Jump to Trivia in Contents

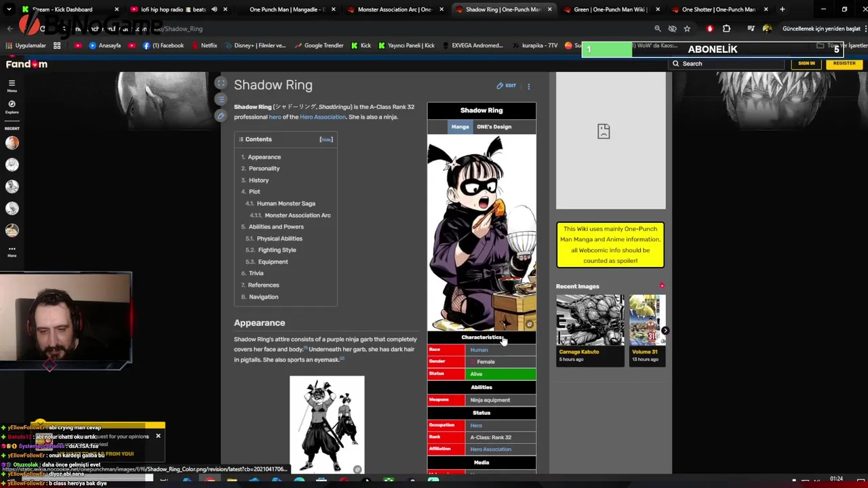pyautogui.click(x=256, y=273)
